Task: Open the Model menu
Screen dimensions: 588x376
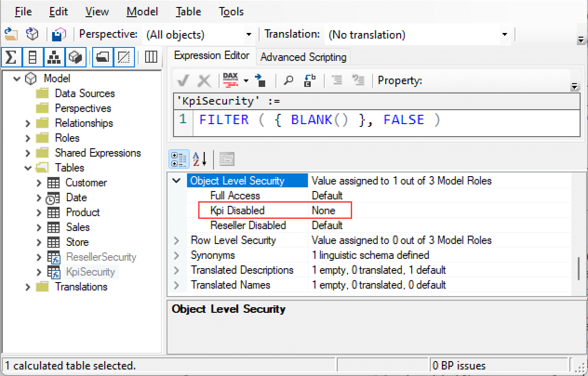Action: click(x=142, y=12)
